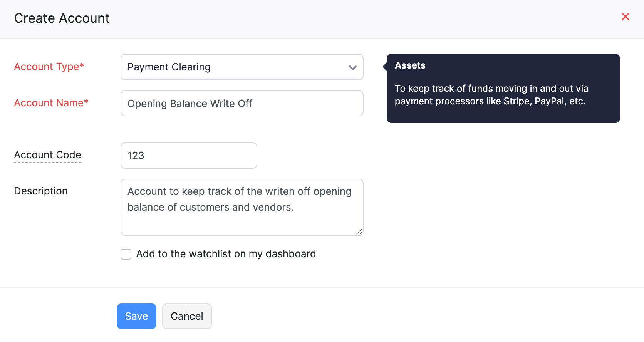The image size is (644, 342).
Task: Click the Description box resize handle
Action: click(x=359, y=231)
